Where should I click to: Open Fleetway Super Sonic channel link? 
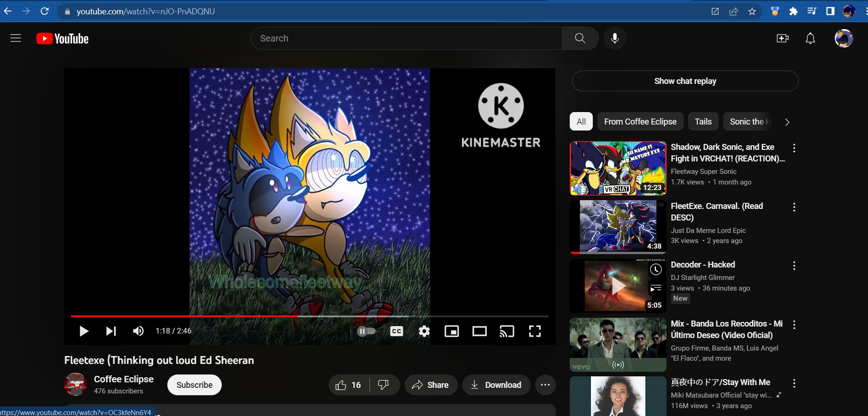pyautogui.click(x=703, y=172)
